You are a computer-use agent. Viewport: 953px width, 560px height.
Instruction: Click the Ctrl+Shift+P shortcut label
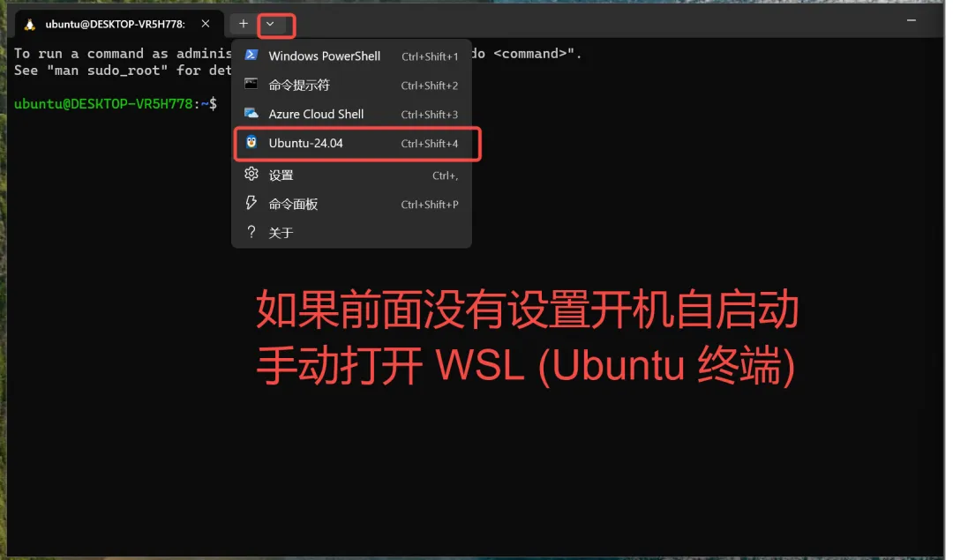(x=430, y=205)
